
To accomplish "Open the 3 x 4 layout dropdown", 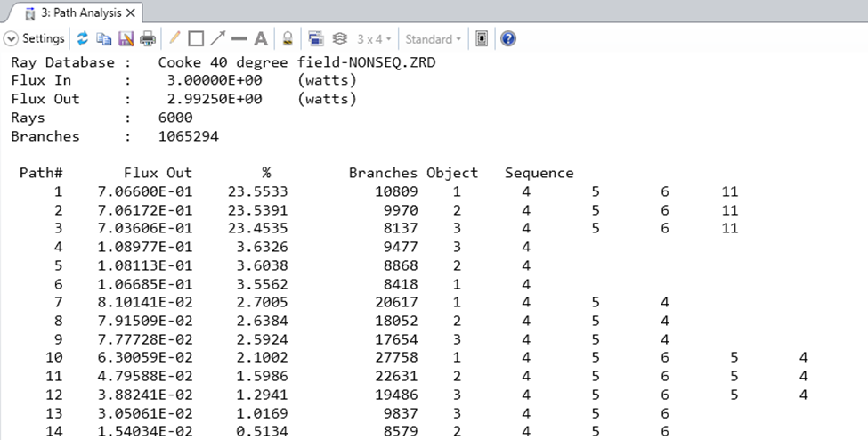I will coord(374,39).
